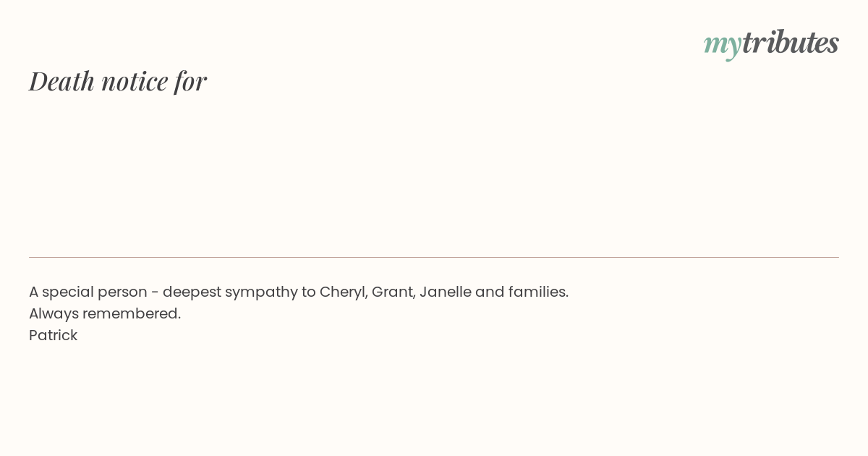Click the word "Death" in heading
The image size is (868, 456).
coord(62,80)
